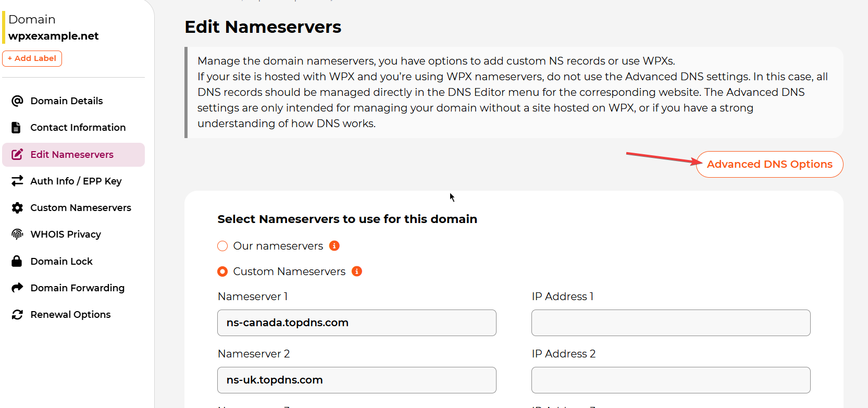This screenshot has width=868, height=408.
Task: Select the Our nameservers radio button
Action: pyautogui.click(x=222, y=246)
